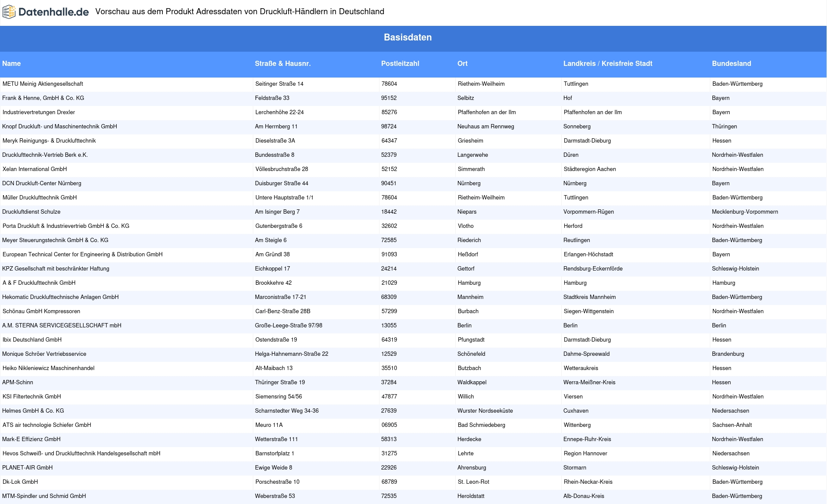Image resolution: width=827 pixels, height=504 pixels.
Task: Click state Mecklenburg-Vorpommern
Action: [745, 212]
